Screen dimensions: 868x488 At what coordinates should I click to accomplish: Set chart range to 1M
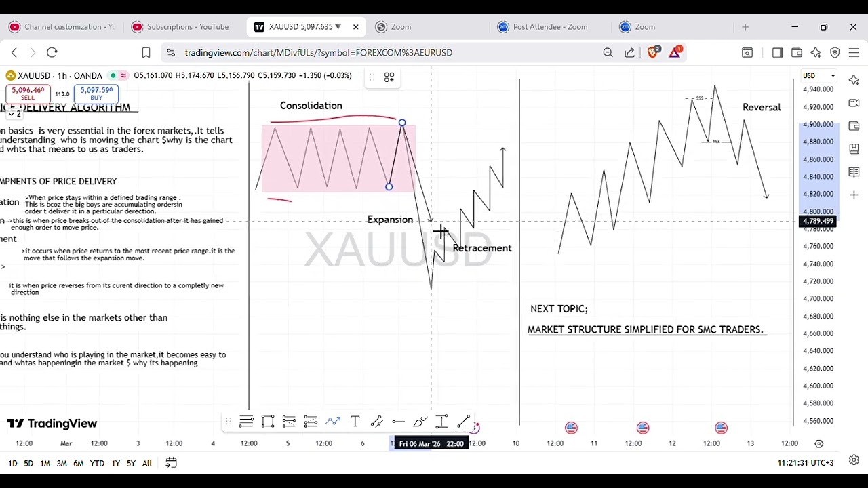point(45,464)
